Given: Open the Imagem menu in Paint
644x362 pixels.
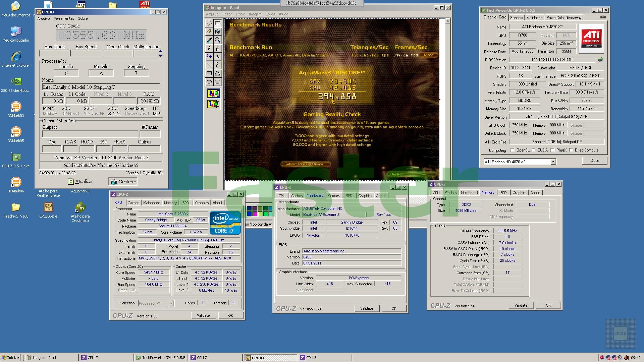Looking at the screenshot, I should click(255, 14).
